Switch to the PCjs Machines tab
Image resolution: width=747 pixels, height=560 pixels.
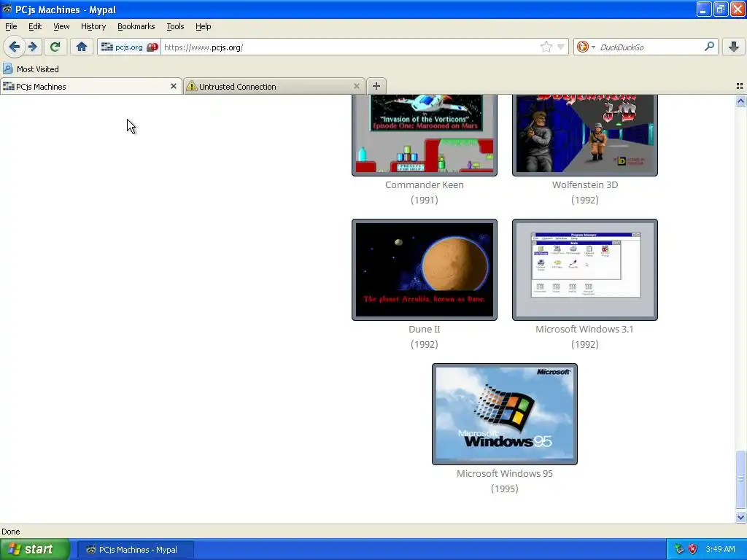[86, 86]
